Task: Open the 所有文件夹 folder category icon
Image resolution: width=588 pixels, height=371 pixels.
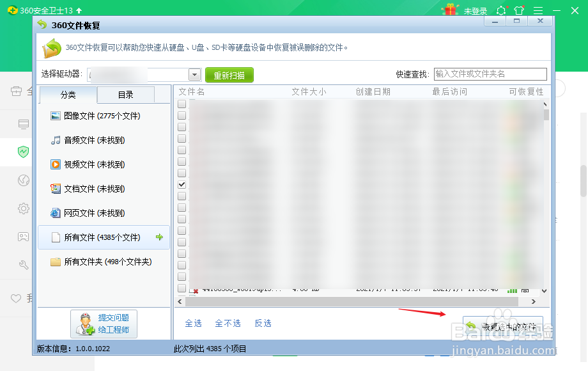Action: [56, 262]
